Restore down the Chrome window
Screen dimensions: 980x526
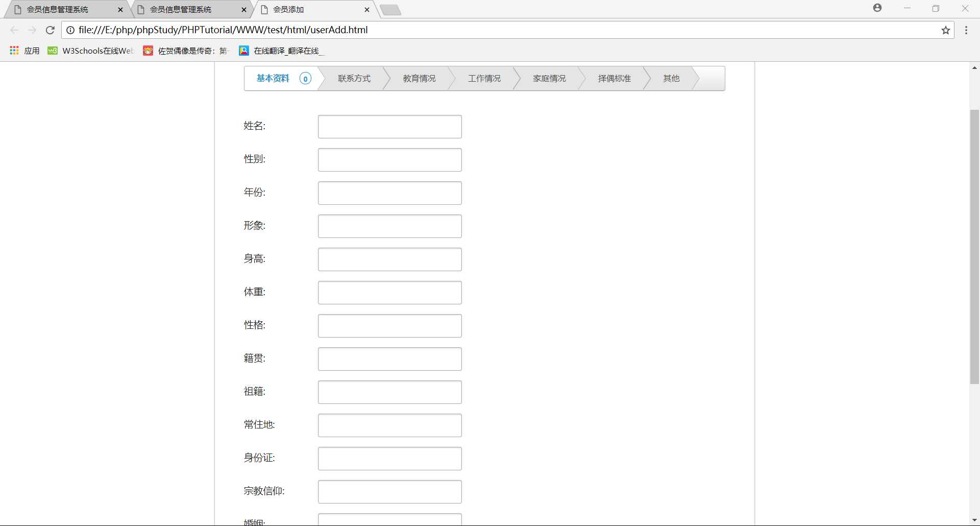point(936,8)
